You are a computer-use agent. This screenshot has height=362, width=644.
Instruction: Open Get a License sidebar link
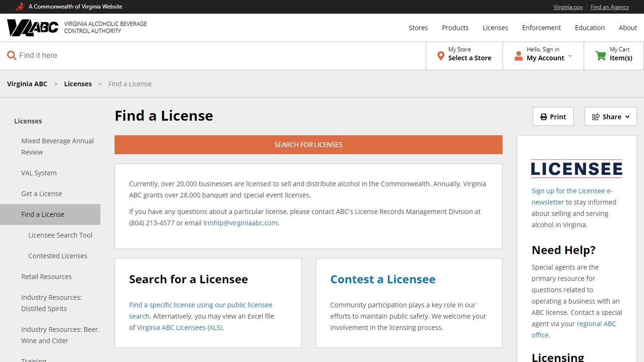(41, 194)
